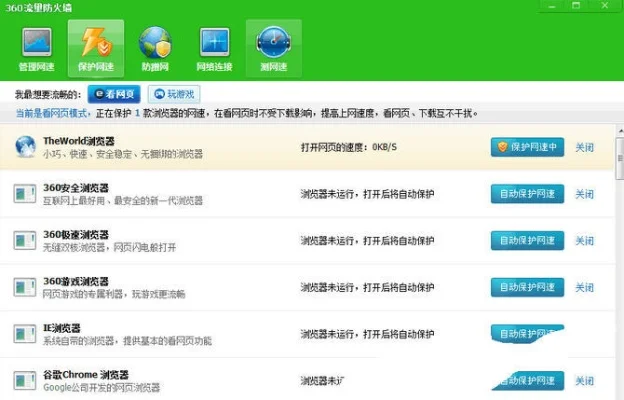Click the scrollbar up arrow
Image resolution: width=624 pixels, height=400 pixels.
(x=620, y=131)
